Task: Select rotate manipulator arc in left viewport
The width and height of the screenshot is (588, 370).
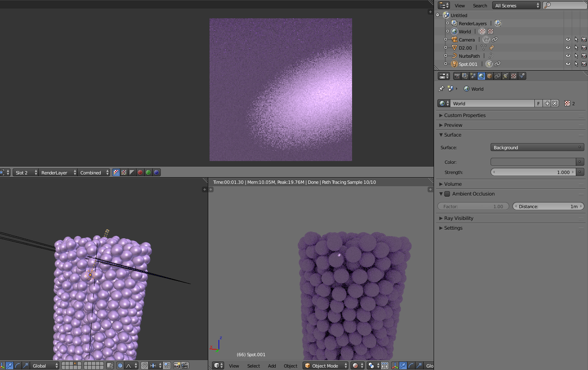Action: pyautogui.click(x=17, y=366)
